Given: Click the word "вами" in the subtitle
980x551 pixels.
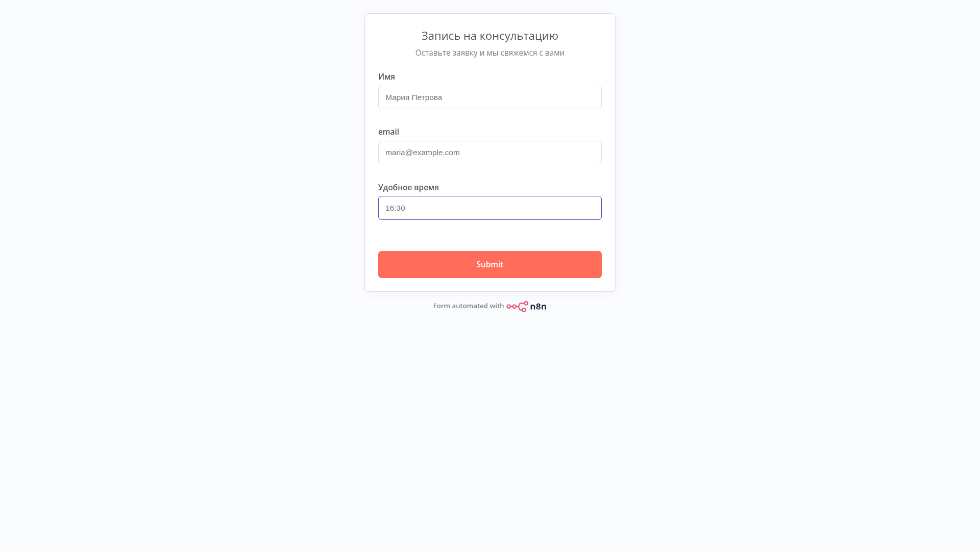Looking at the screenshot, I should point(555,53).
